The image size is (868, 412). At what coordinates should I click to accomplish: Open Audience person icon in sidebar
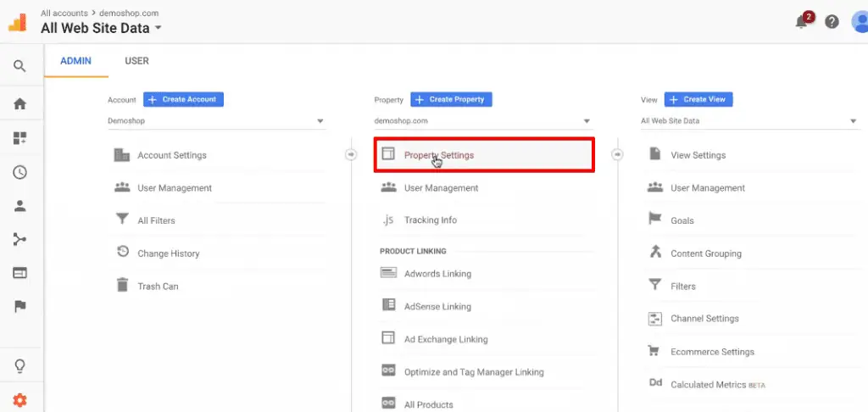pyautogui.click(x=20, y=206)
